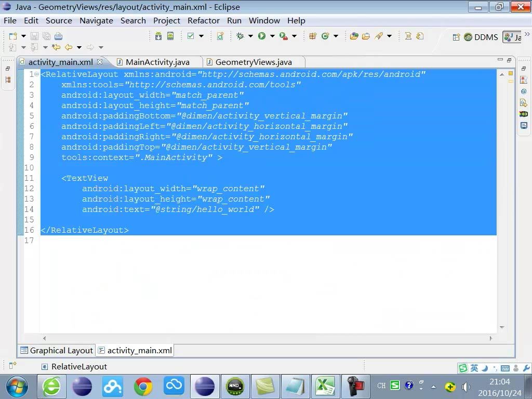The height and width of the screenshot is (399, 532).
Task: Open the Source menu
Action: click(x=59, y=21)
